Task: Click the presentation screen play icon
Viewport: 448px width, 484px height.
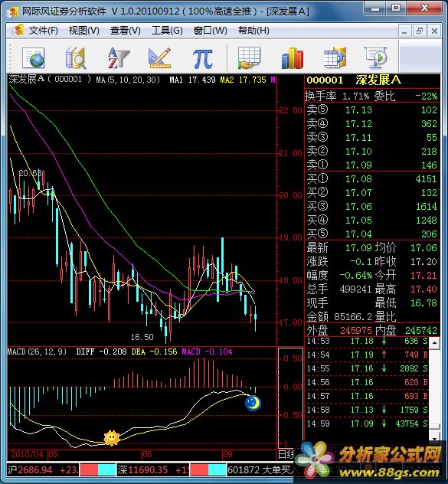Action: point(376,57)
